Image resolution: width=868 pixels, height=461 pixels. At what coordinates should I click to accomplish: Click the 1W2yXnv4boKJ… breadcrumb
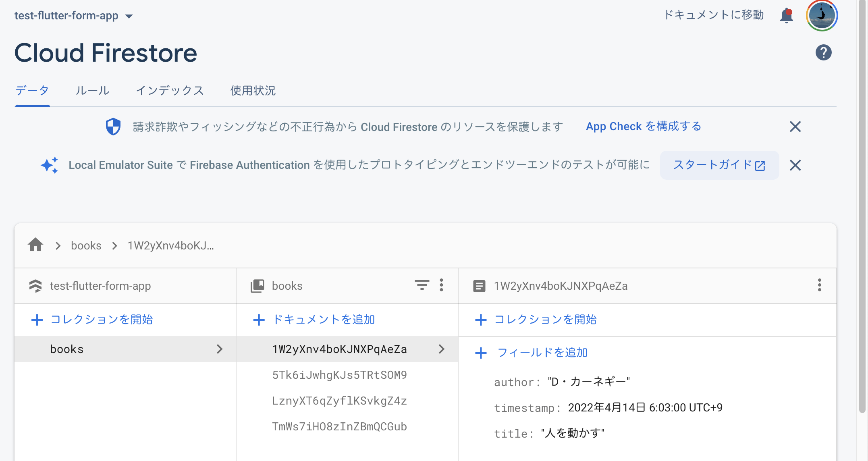click(171, 245)
